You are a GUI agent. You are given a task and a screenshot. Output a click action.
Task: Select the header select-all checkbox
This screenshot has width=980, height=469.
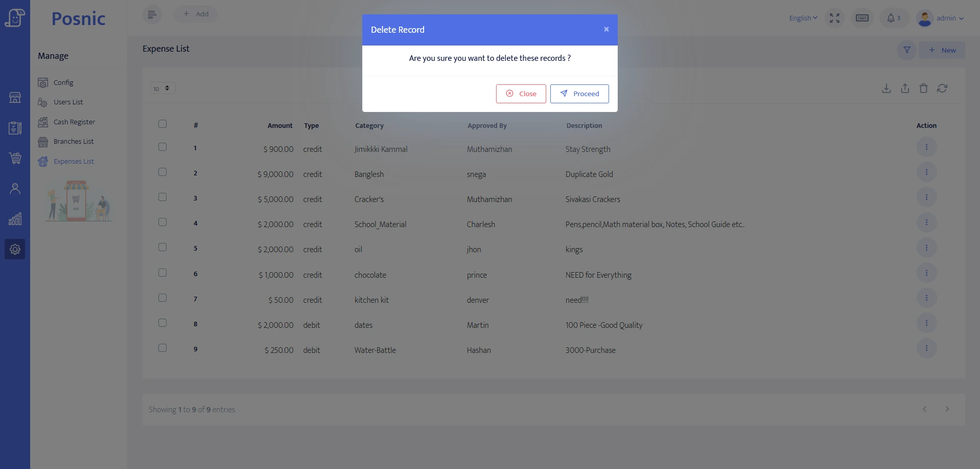tap(162, 124)
